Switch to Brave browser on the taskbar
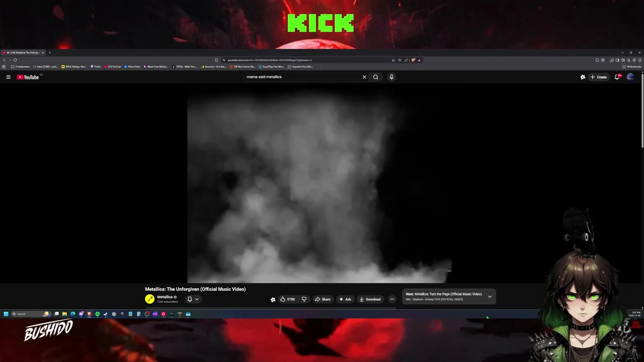Image resolution: width=644 pixels, height=362 pixels. (x=89, y=314)
